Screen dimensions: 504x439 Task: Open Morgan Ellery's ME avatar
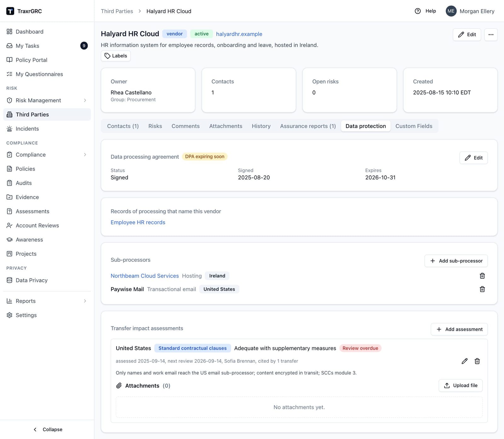[x=451, y=11]
